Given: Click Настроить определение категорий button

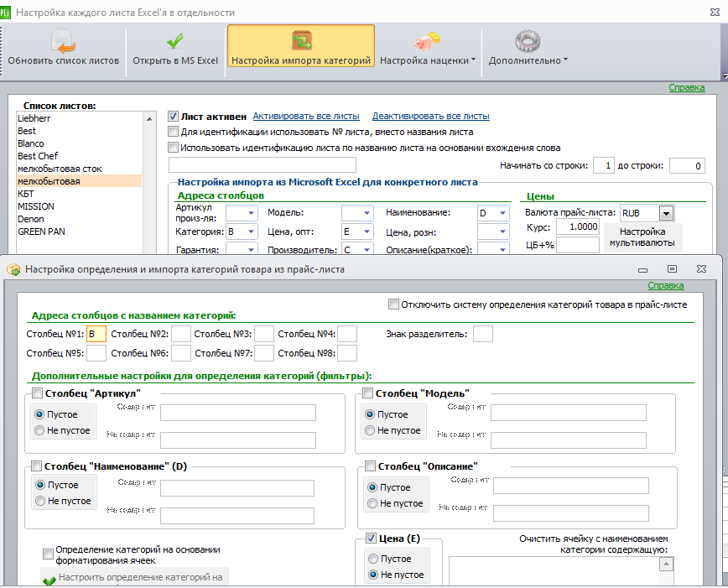Looking at the screenshot, I should pos(134,578).
